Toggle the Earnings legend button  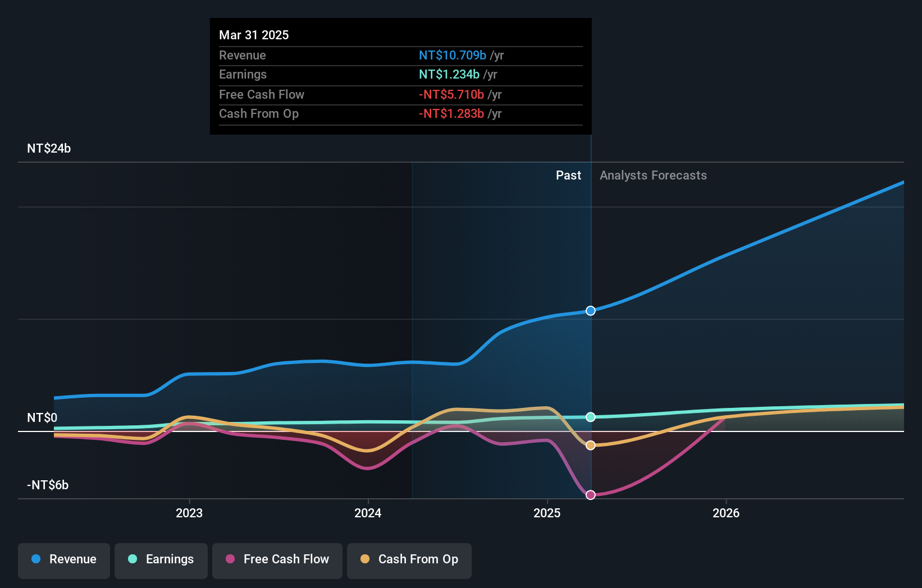pyautogui.click(x=161, y=561)
